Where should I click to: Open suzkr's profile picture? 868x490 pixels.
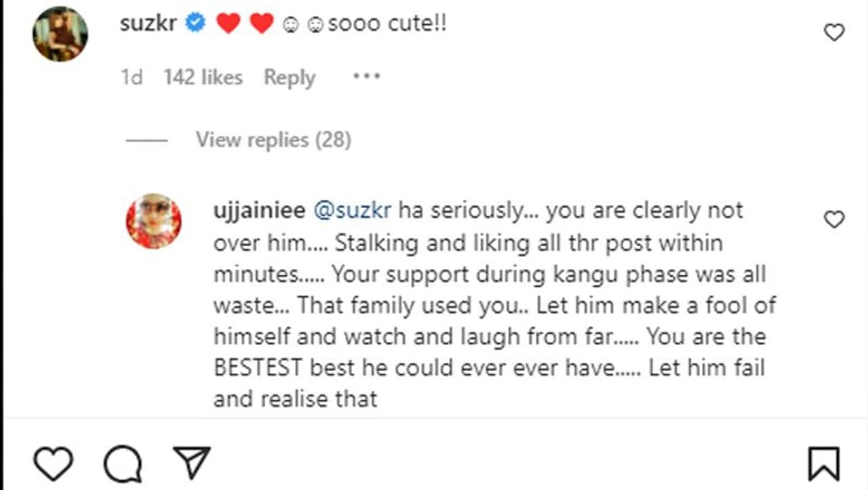60,34
